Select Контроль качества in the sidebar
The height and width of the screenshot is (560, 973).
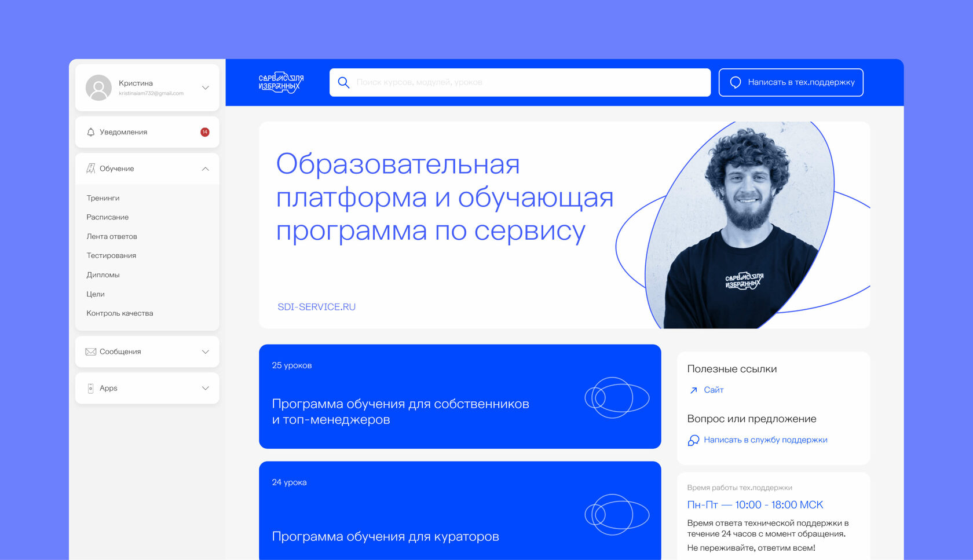[119, 313]
